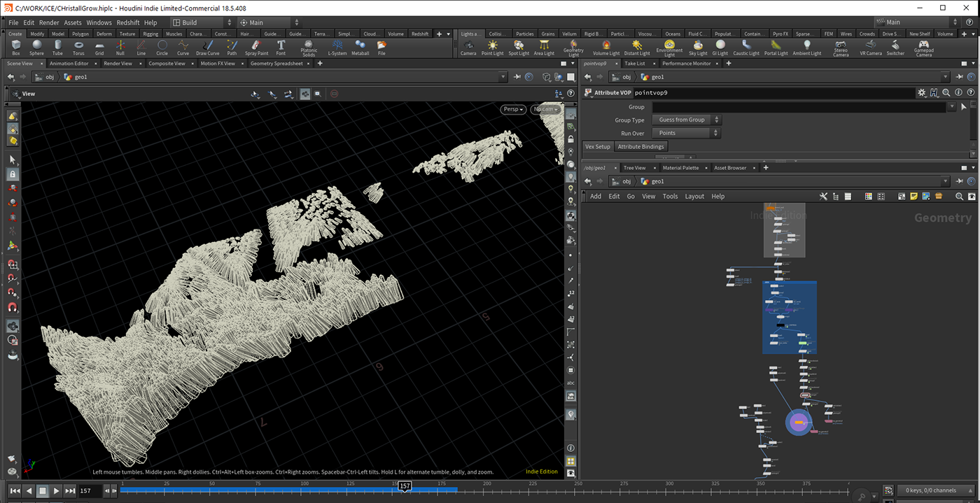Open the network editor Layout menu
The height and width of the screenshot is (503, 980).
(694, 197)
